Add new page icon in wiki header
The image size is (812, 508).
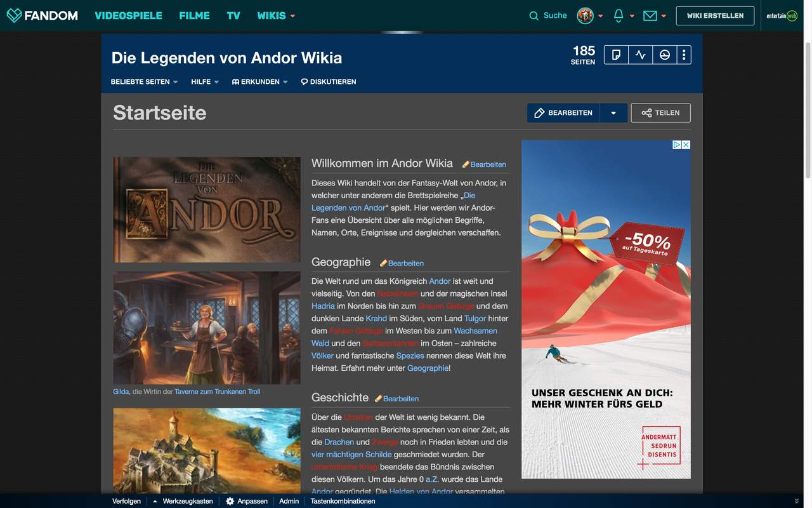(x=616, y=55)
